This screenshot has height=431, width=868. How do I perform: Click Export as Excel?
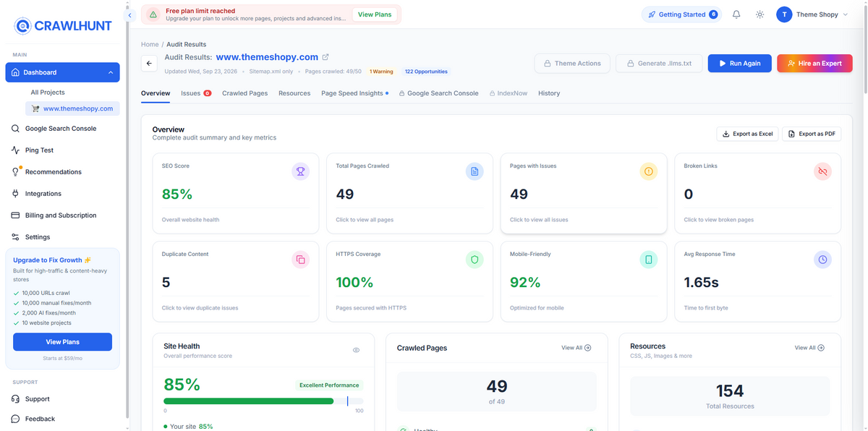(747, 134)
